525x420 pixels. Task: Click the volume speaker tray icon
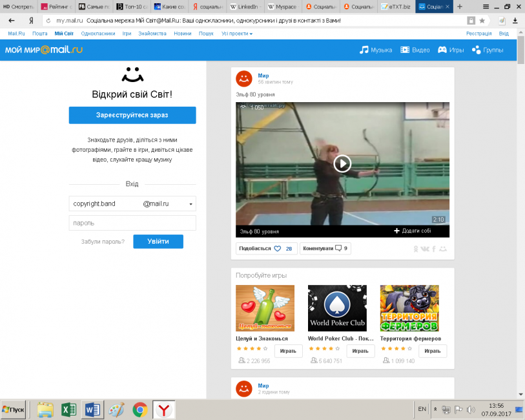(x=471, y=410)
